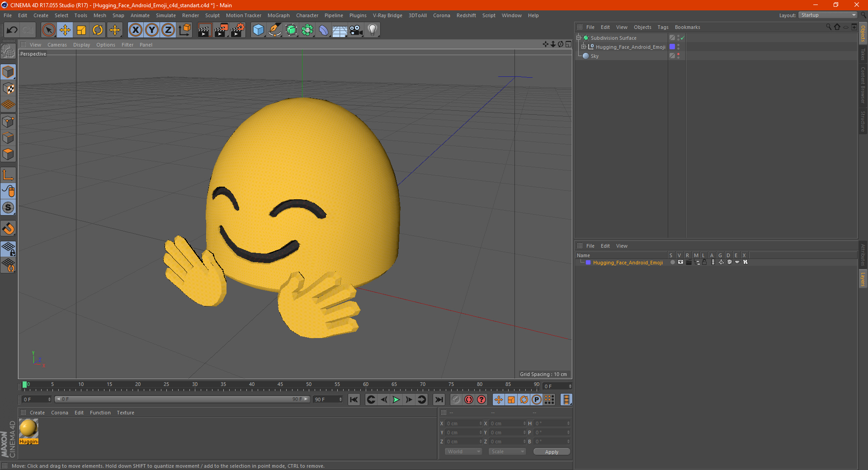The width and height of the screenshot is (868, 470).
Task: Click the Hugging_Face_Android_Emoji layer color square
Action: [x=672, y=47]
